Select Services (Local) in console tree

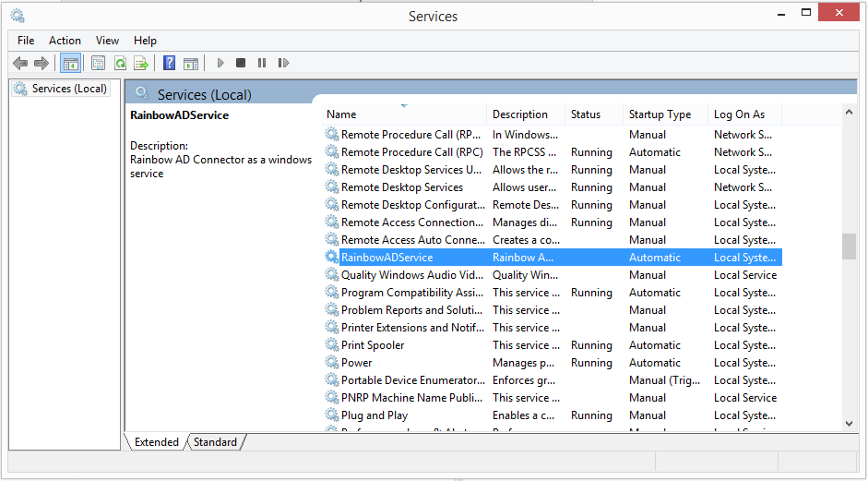[69, 89]
